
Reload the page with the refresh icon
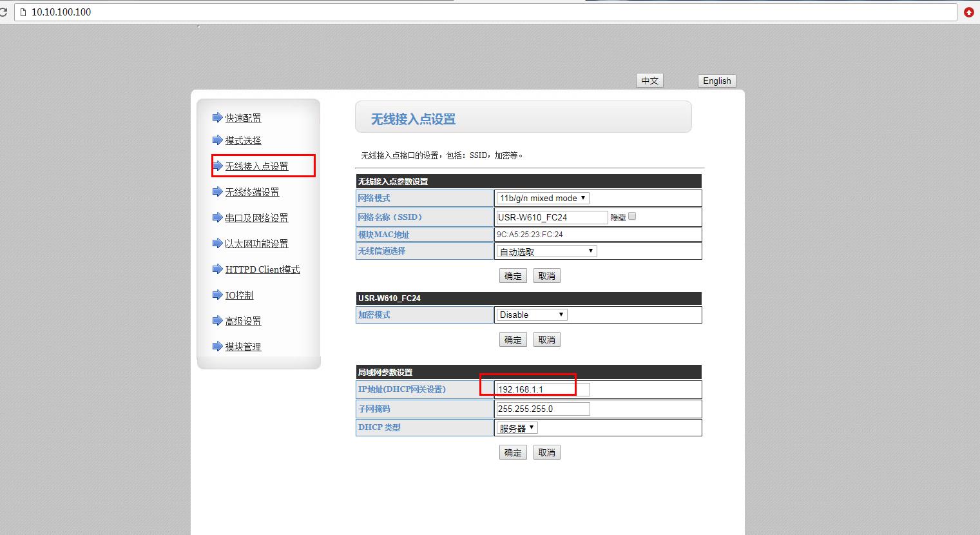pos(3,12)
